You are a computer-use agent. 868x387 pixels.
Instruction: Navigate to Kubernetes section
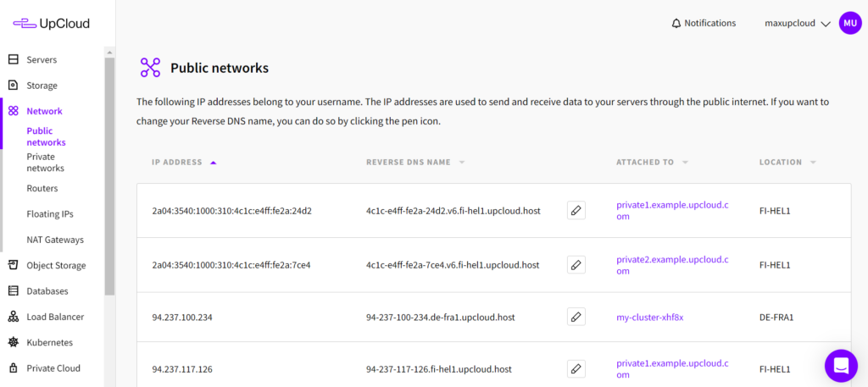click(49, 343)
